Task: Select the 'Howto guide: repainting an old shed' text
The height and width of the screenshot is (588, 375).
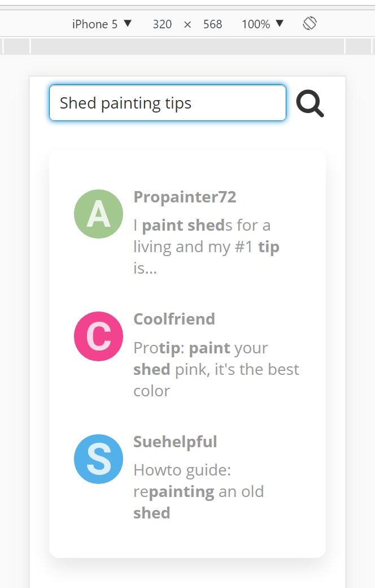Action: click(x=198, y=491)
